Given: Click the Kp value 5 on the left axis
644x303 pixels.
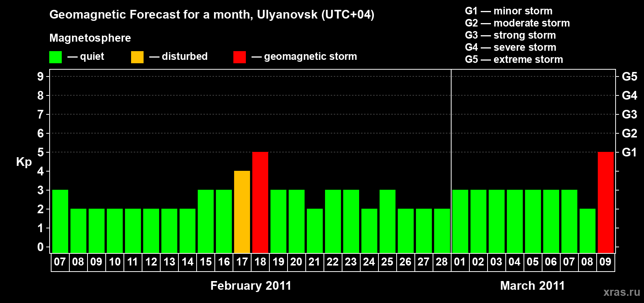Looking at the screenshot, I should click(41, 152).
